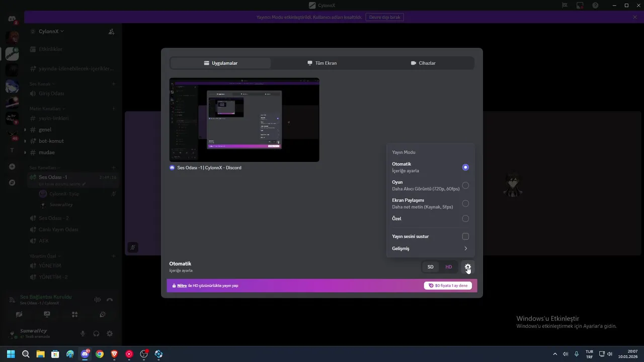The width and height of the screenshot is (644, 362).
Task: Add a channel to Metin Kanalları
Action: point(114,109)
